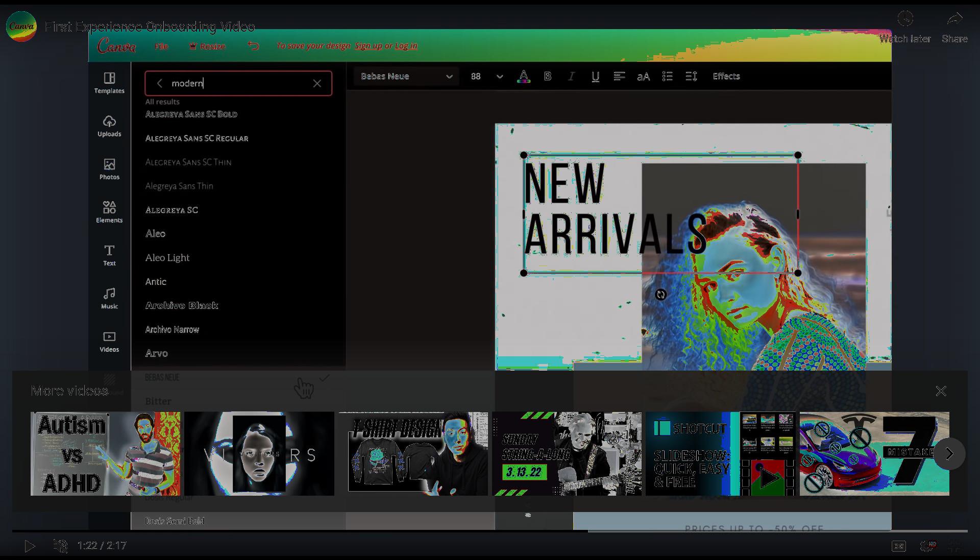
Task: Open Autism vs ADHD video thumbnail
Action: pos(105,454)
